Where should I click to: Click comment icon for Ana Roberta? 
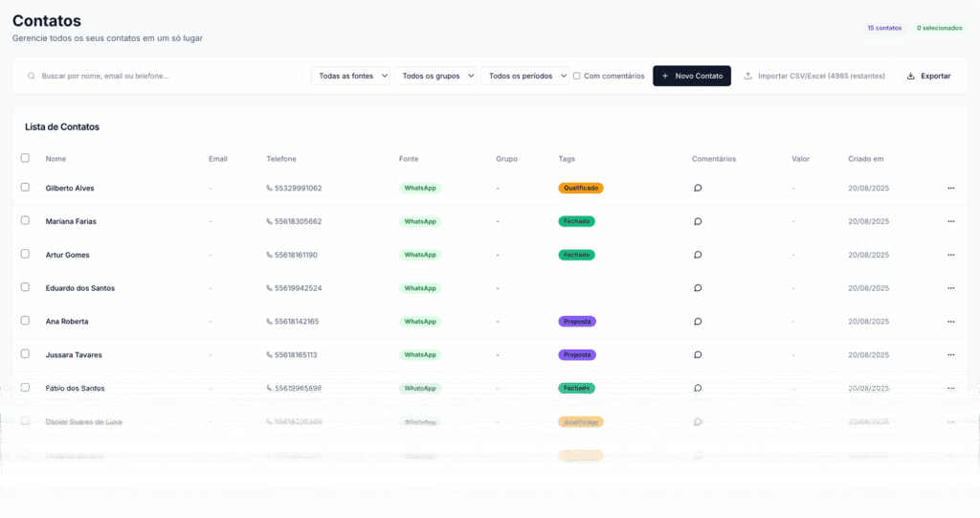698,322
